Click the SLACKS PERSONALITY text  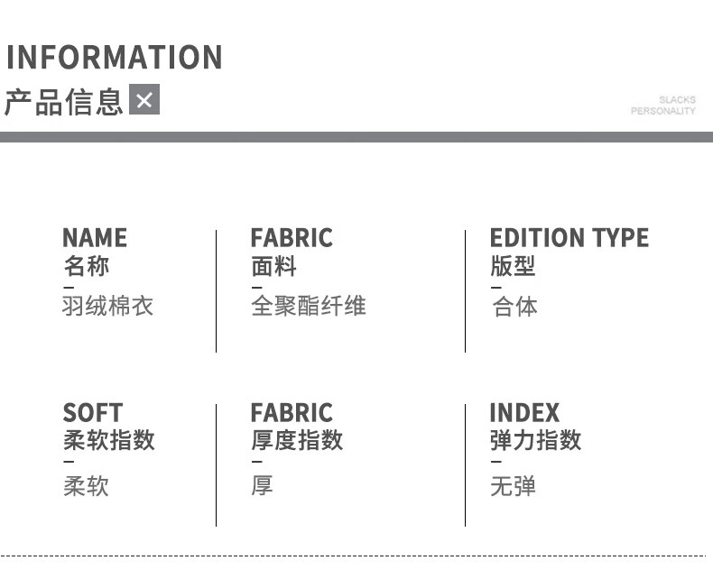click(x=663, y=106)
